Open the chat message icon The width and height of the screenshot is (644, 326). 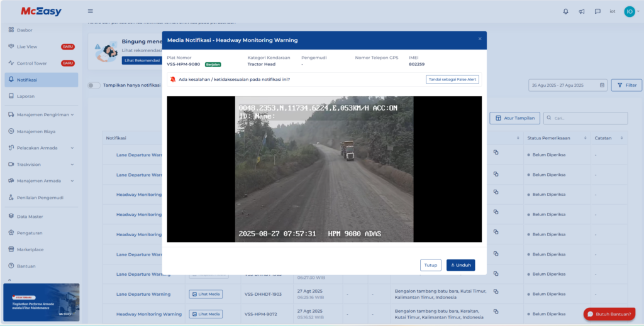point(597,11)
